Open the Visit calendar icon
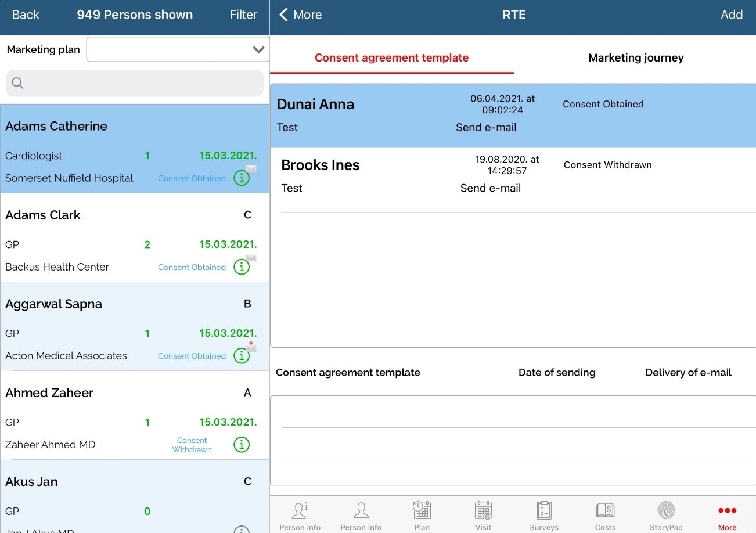The image size is (756, 533). 483,511
